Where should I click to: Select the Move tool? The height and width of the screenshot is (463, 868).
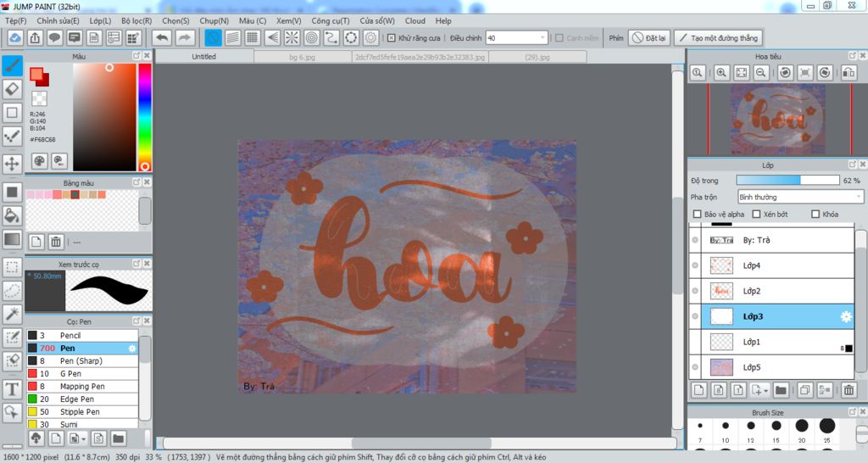point(12,164)
